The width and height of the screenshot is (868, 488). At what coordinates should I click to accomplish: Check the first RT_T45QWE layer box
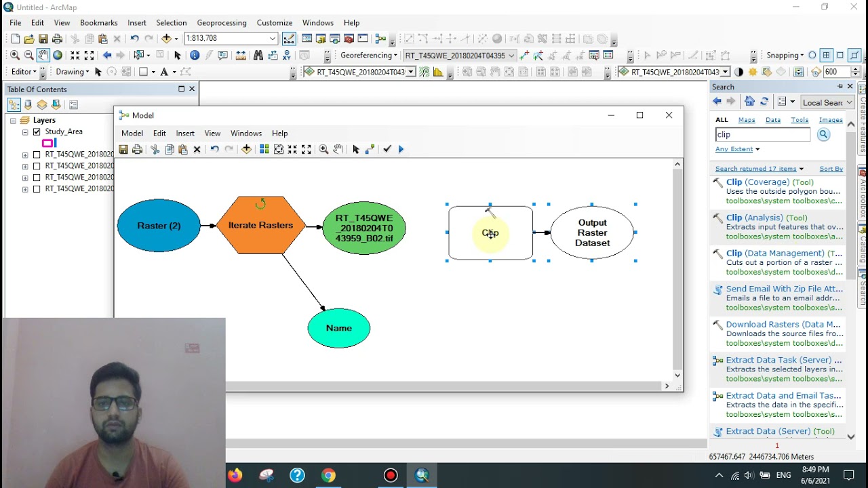point(37,155)
